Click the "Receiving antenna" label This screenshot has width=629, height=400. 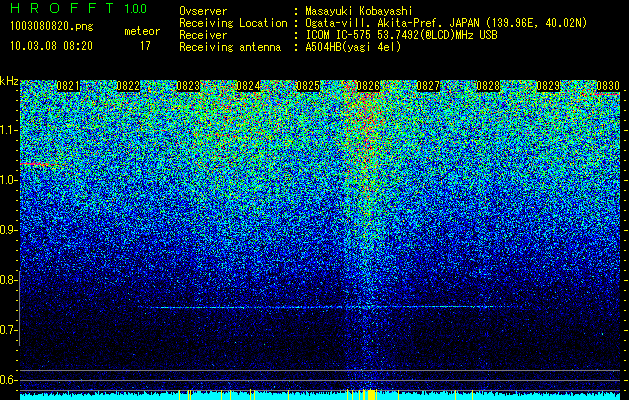click(x=230, y=47)
